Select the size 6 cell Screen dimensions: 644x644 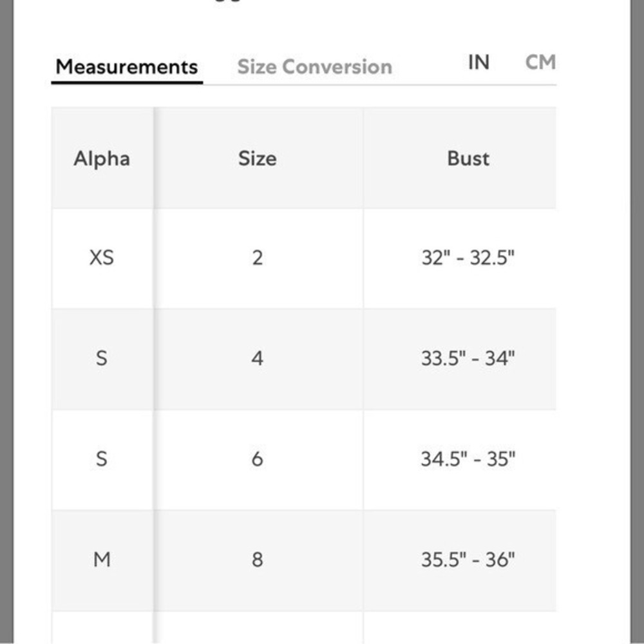tap(258, 459)
